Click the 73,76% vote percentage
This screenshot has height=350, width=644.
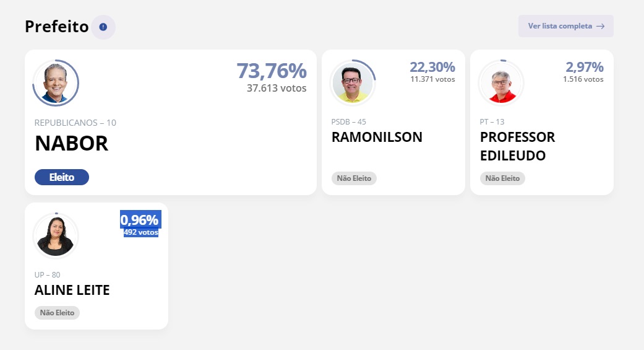[x=272, y=71]
